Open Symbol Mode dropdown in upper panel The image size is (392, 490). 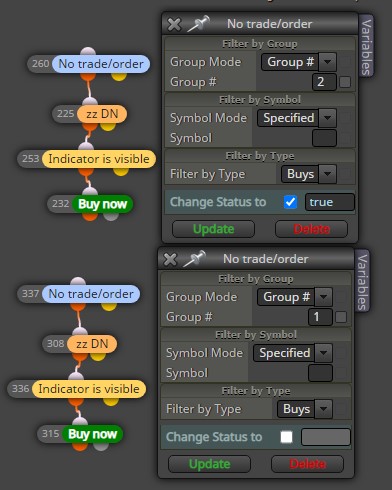[297, 118]
